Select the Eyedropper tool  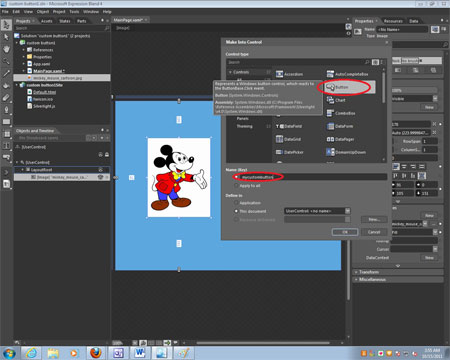tap(6, 74)
